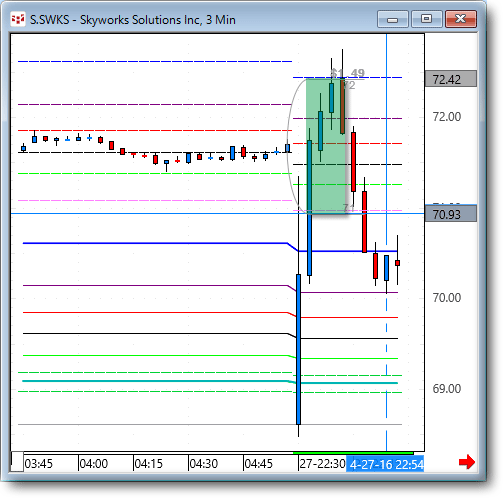Click the 04:30 time axis label
The height and width of the screenshot is (499, 504).
[x=204, y=464]
